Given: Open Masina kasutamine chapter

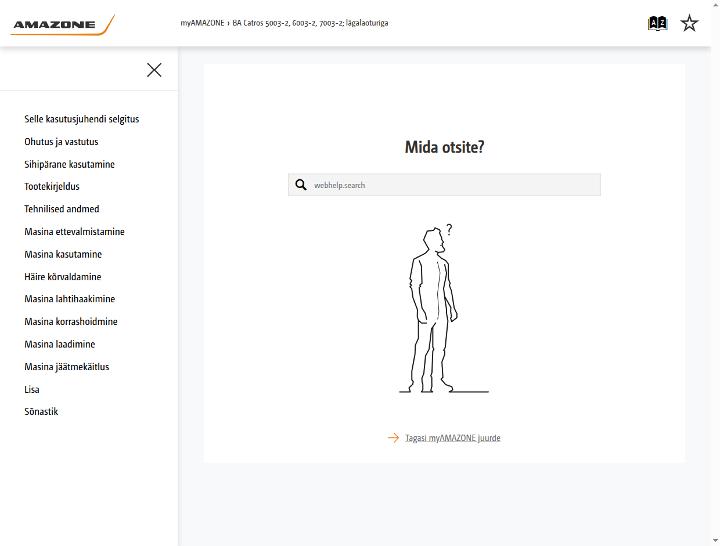Looking at the screenshot, I should coord(63,254).
